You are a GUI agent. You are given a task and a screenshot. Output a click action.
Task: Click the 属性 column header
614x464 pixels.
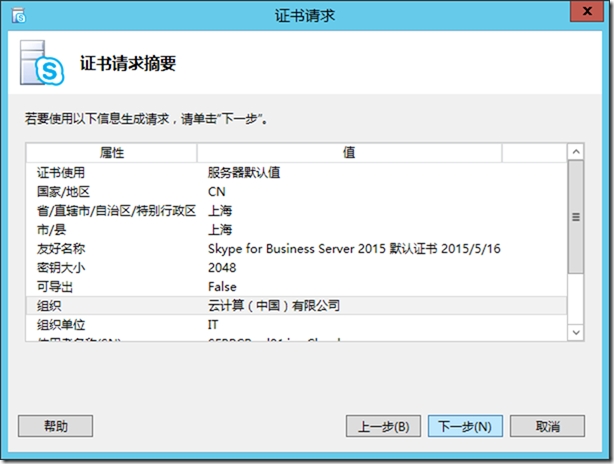[x=112, y=153]
